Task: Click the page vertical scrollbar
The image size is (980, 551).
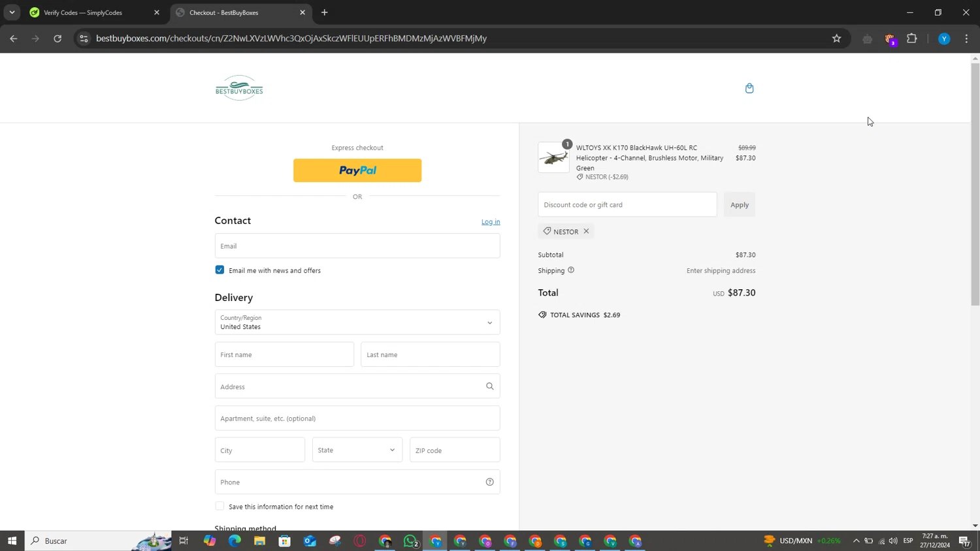Action: (975, 183)
